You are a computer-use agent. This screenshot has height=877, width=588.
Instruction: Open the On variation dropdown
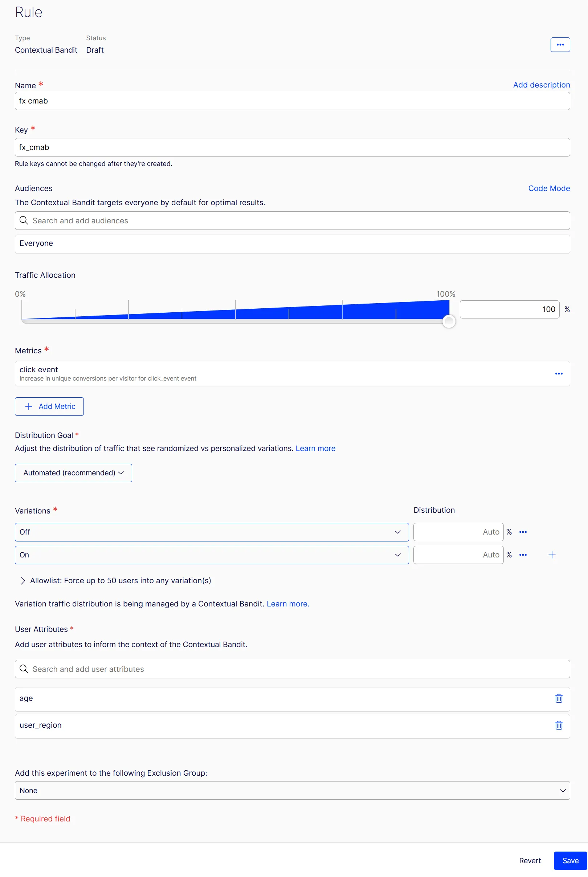click(212, 555)
